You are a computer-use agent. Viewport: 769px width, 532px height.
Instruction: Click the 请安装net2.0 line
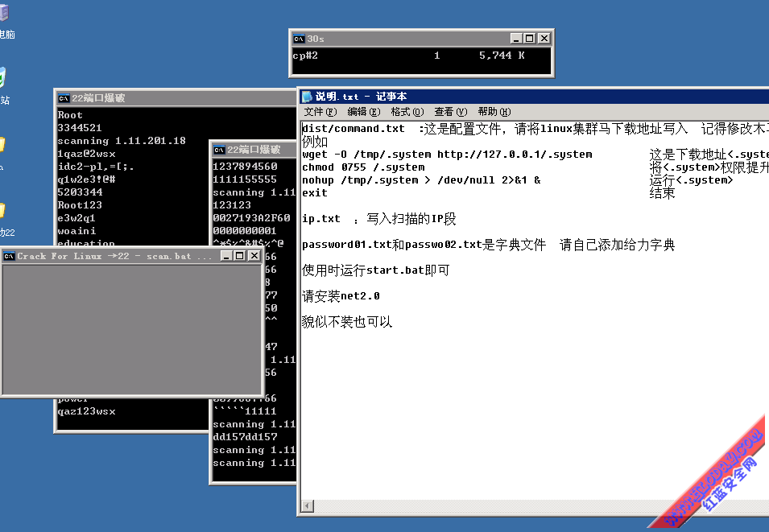[341, 296]
